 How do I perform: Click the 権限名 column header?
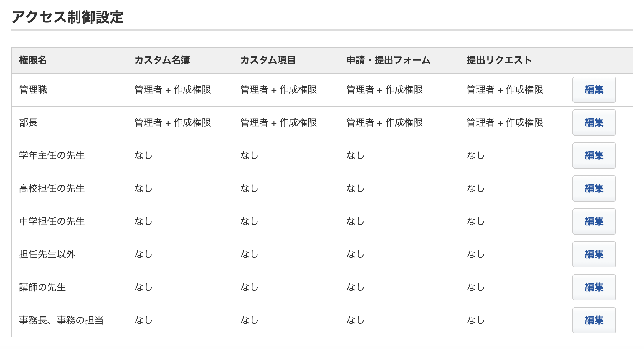[33, 60]
